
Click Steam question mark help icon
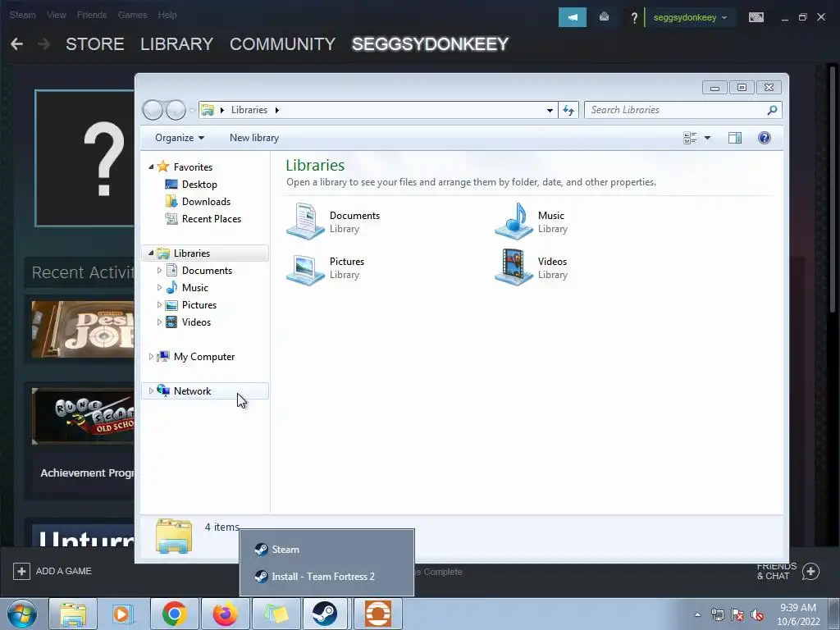(634, 18)
